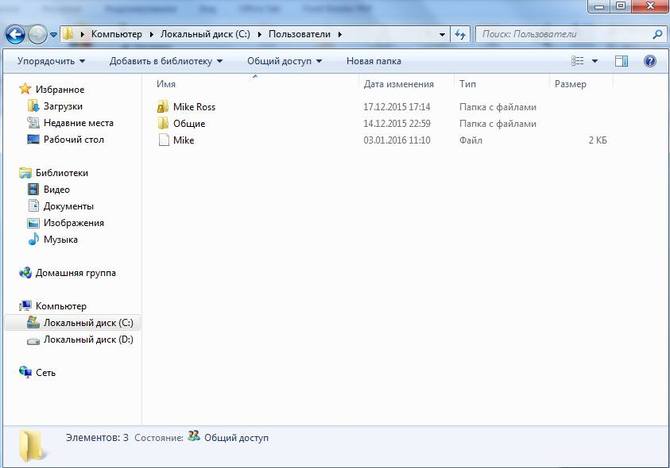Sort by Размер column header
The height and width of the screenshot is (468, 670).
(570, 84)
